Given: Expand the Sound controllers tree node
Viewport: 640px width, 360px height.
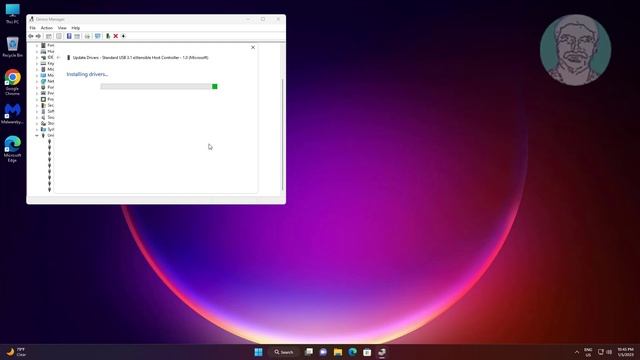Looking at the screenshot, I should click(x=37, y=118).
